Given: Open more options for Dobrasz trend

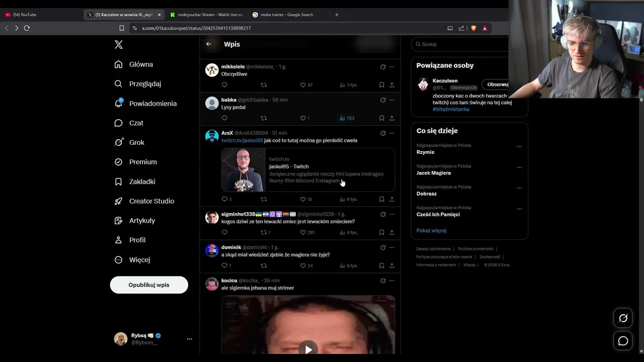Looking at the screenshot, I should click(519, 189).
